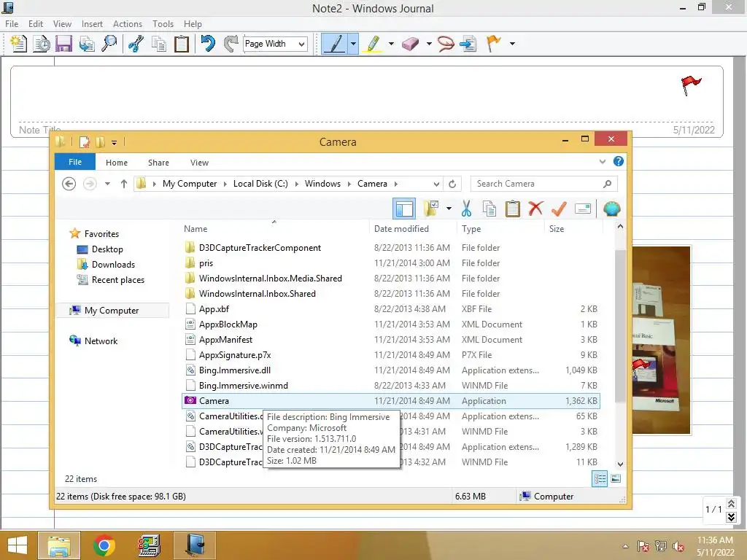Click the orange checkmark Properties icon
The height and width of the screenshot is (560, 747).
pyautogui.click(x=559, y=209)
